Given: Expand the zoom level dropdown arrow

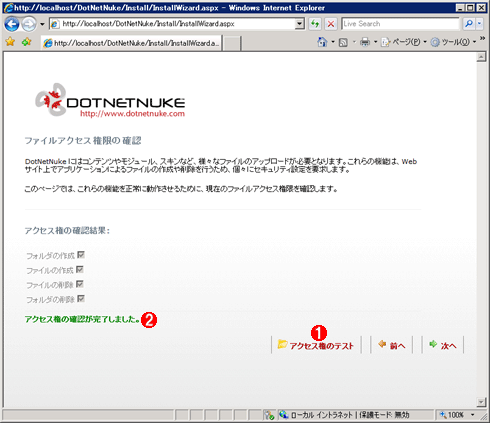Looking at the screenshot, I should 472,415.
